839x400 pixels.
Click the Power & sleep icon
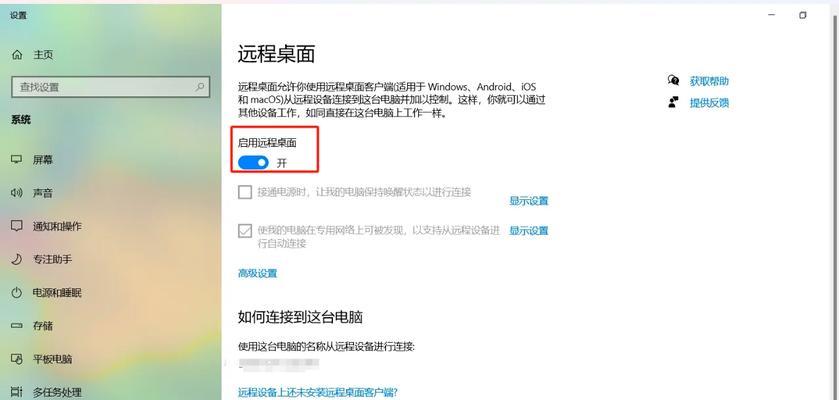[17, 292]
